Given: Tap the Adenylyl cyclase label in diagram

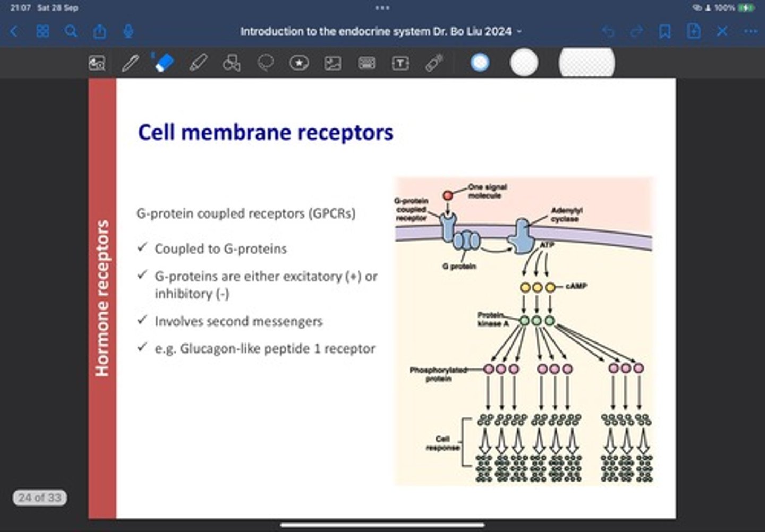Looking at the screenshot, I should coord(566,214).
